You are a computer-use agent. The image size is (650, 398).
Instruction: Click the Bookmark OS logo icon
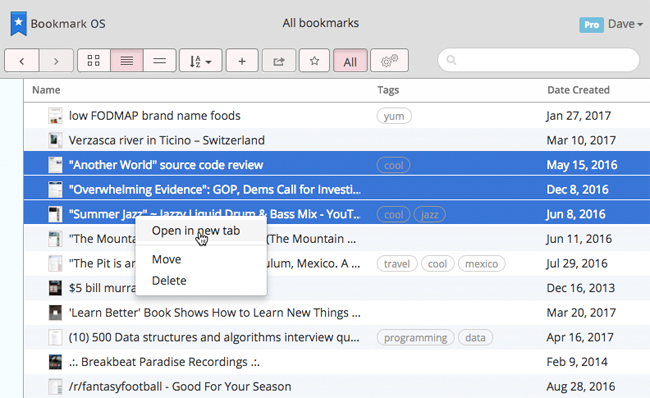tap(18, 24)
